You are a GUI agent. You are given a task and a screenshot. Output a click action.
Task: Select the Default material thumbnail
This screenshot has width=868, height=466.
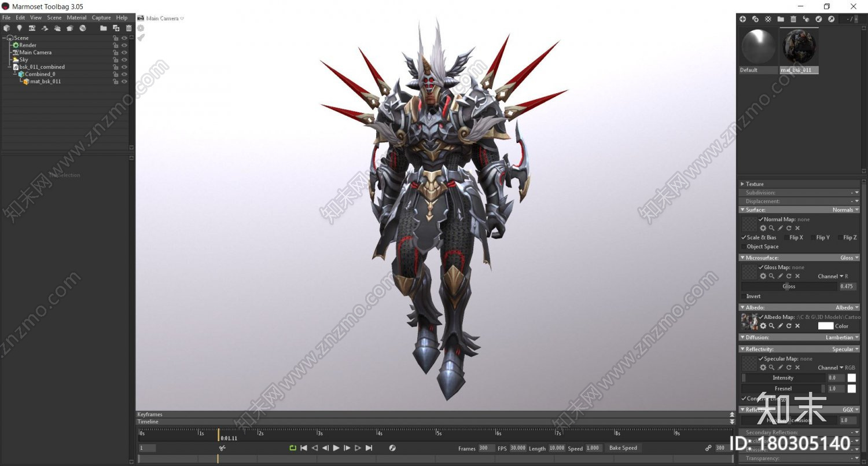click(759, 51)
